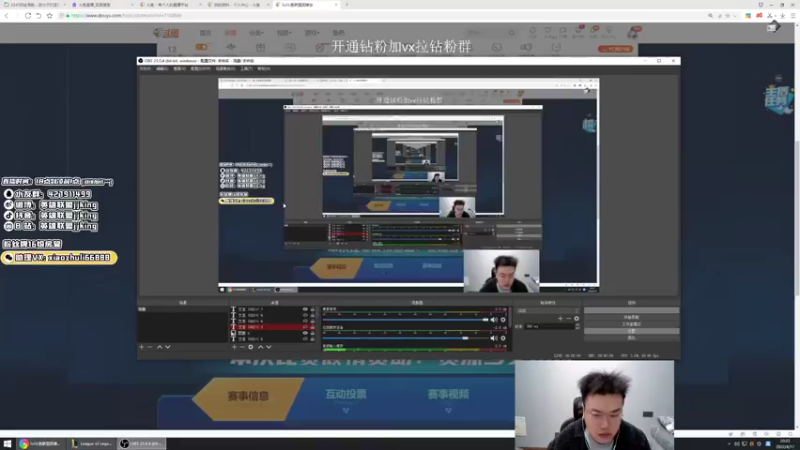Open the user avatar in the Douyu header
The height and width of the screenshot is (450, 800).
click(633, 33)
